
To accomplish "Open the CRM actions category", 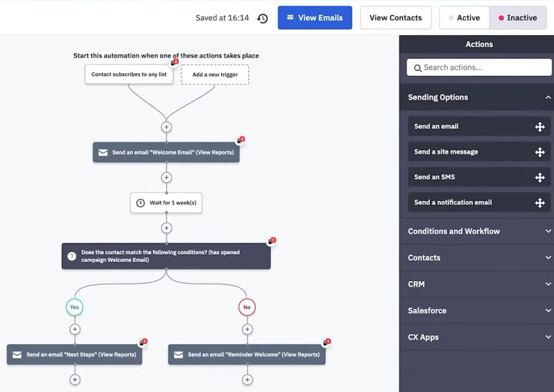I will pyautogui.click(x=479, y=284).
